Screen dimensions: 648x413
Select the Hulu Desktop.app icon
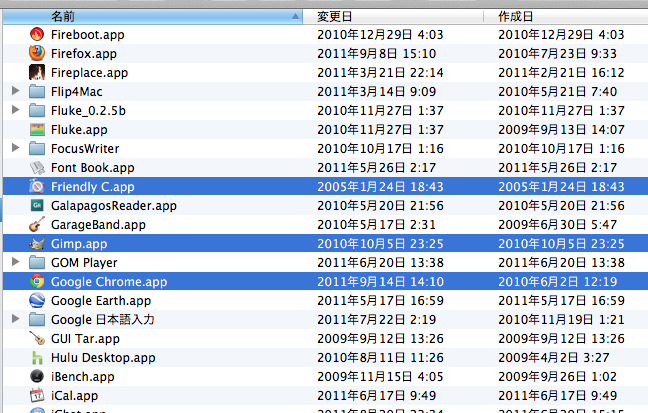(37, 358)
